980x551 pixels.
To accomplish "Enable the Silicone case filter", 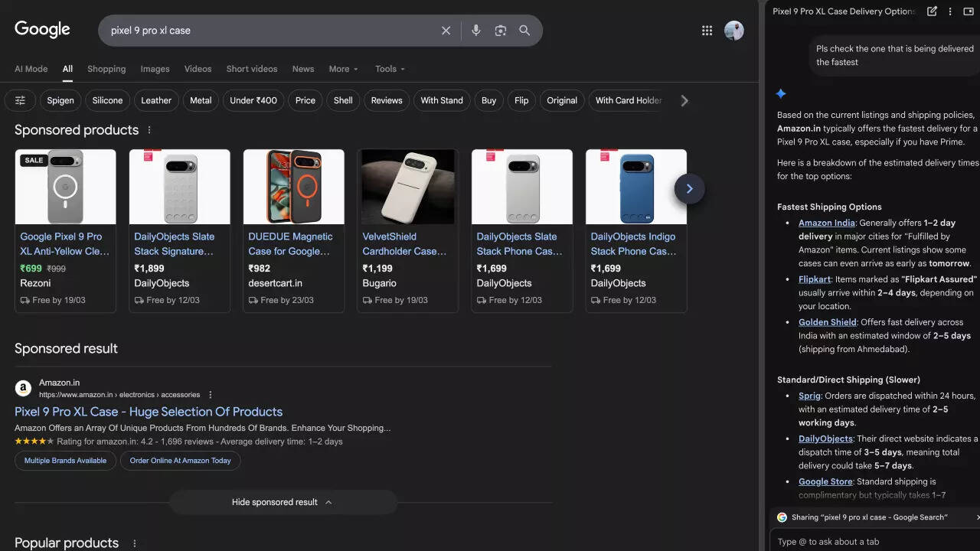I will pos(107,100).
